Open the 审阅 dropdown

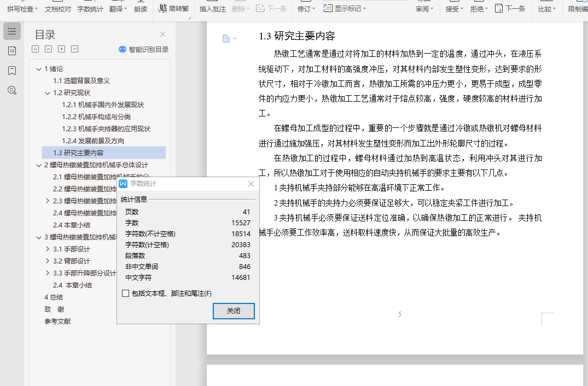(x=424, y=9)
